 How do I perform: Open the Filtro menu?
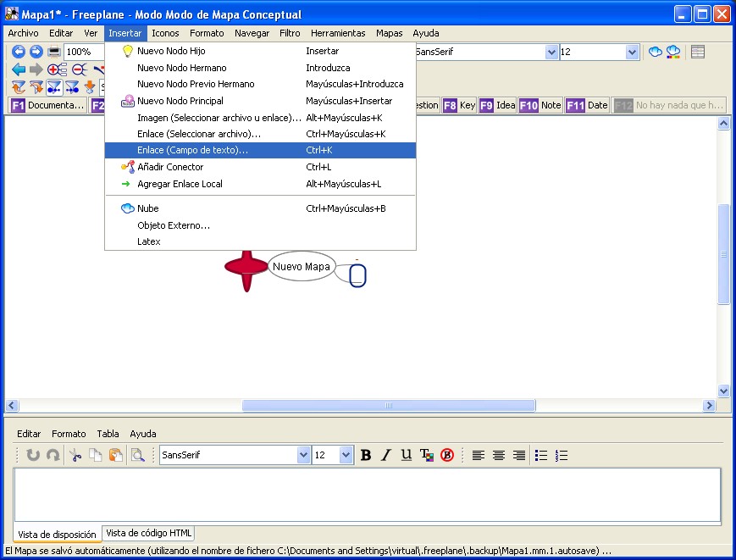pos(290,33)
